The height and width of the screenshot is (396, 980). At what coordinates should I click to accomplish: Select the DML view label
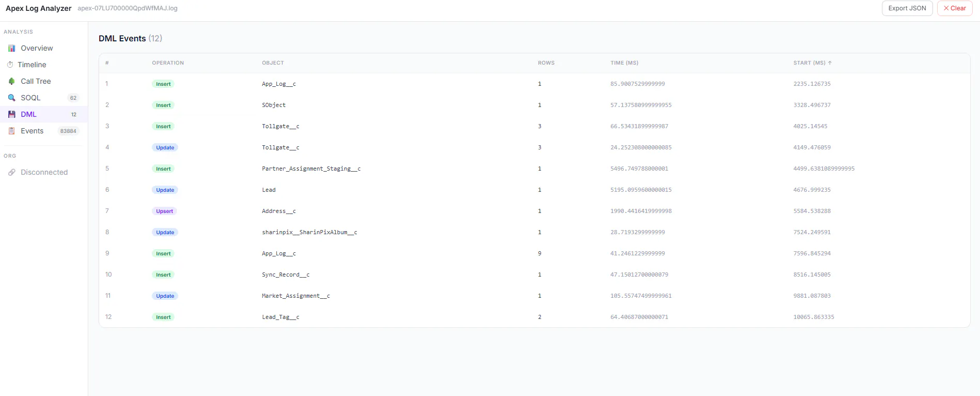(28, 114)
